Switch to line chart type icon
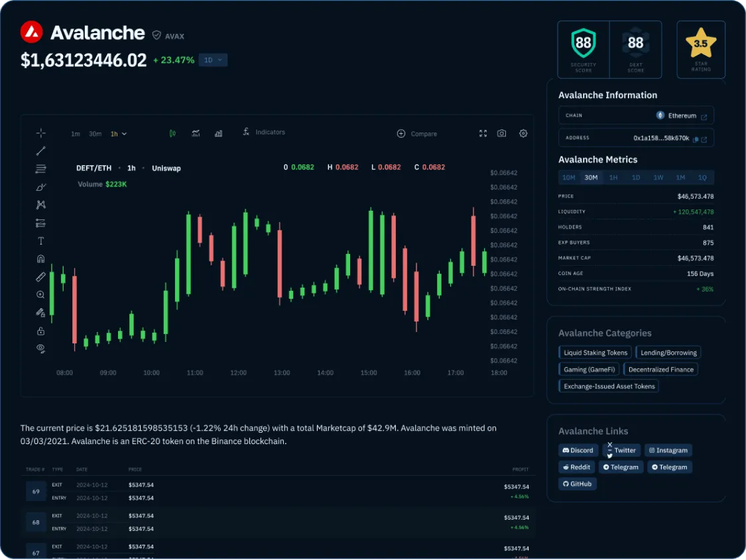746x560 pixels. pos(196,134)
